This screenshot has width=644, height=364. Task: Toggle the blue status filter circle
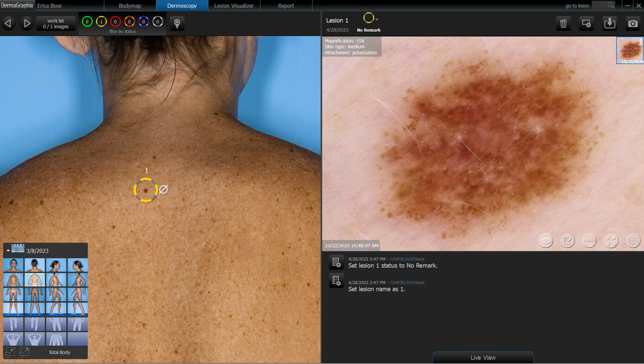pos(144,21)
